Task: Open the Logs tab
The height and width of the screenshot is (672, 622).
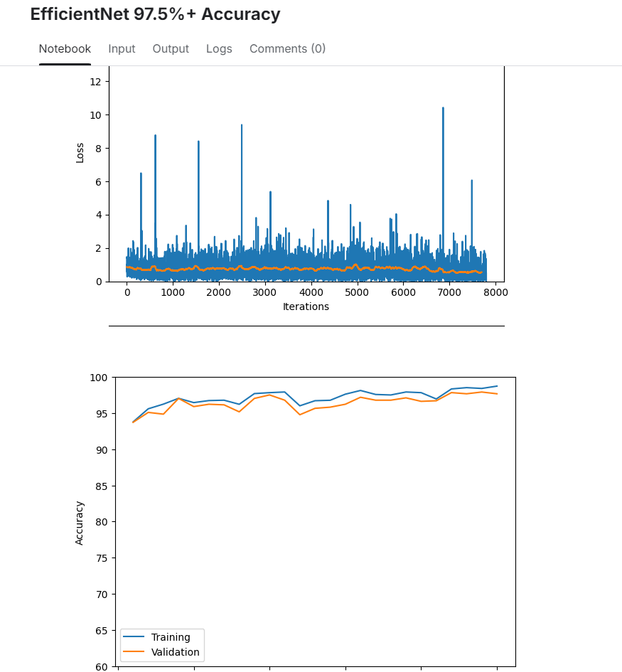Action: [219, 49]
